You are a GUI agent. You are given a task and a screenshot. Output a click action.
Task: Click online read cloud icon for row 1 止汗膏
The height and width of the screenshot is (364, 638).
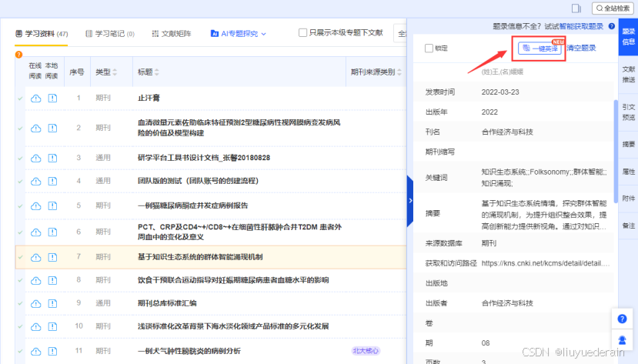tap(36, 98)
